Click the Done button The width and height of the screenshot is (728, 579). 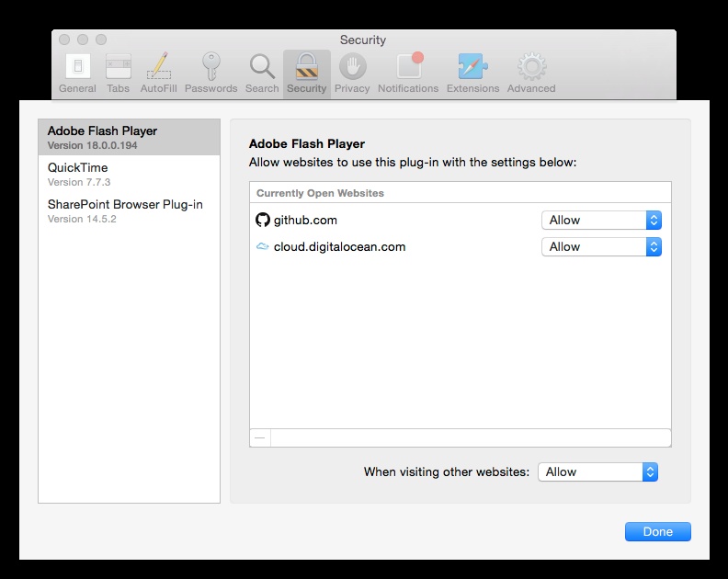click(x=657, y=532)
